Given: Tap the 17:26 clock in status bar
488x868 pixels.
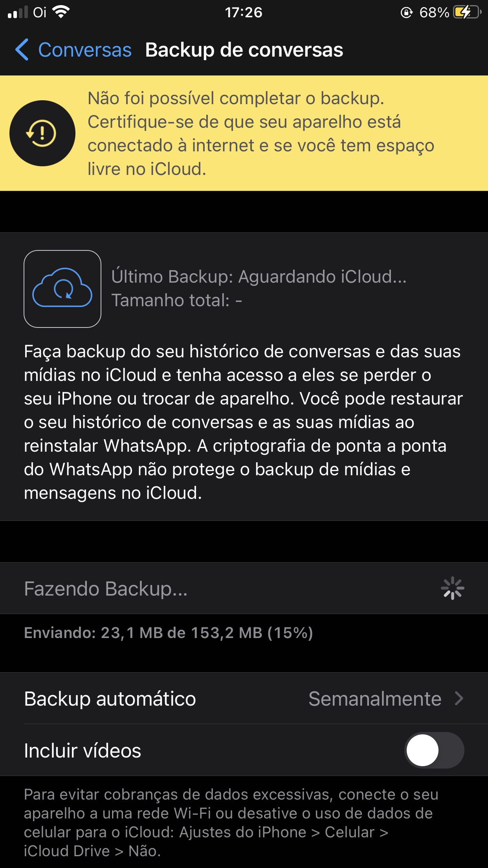Looking at the screenshot, I should click(x=244, y=12).
